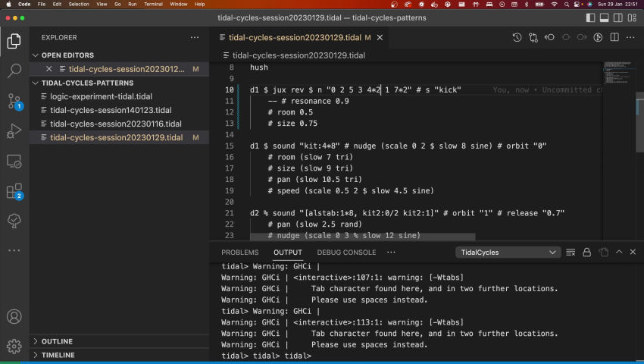Place cursor on the hush line

click(259, 67)
